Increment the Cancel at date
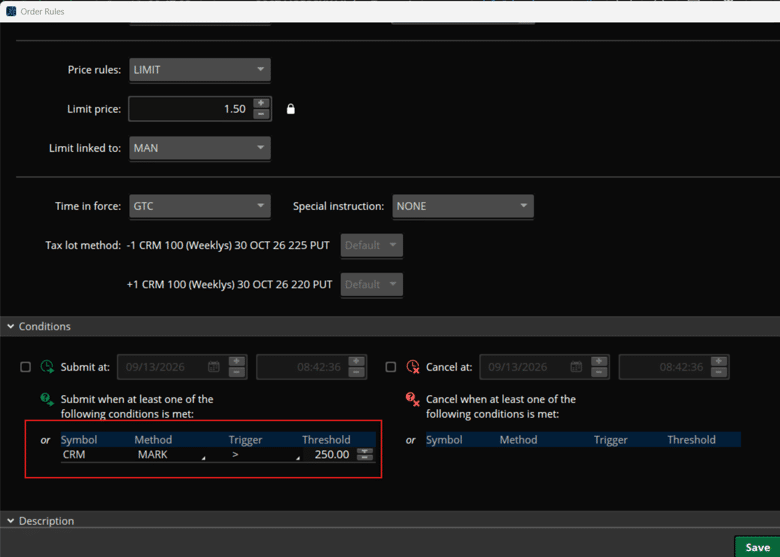Image resolution: width=780 pixels, height=557 pixels. (x=599, y=361)
